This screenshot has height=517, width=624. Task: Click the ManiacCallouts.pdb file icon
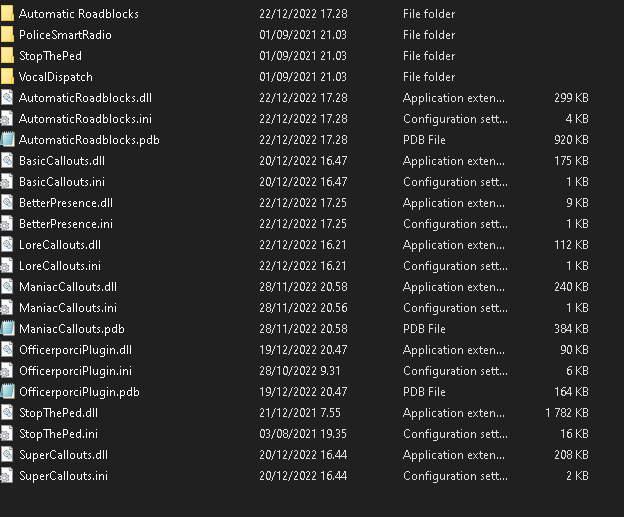point(7,329)
